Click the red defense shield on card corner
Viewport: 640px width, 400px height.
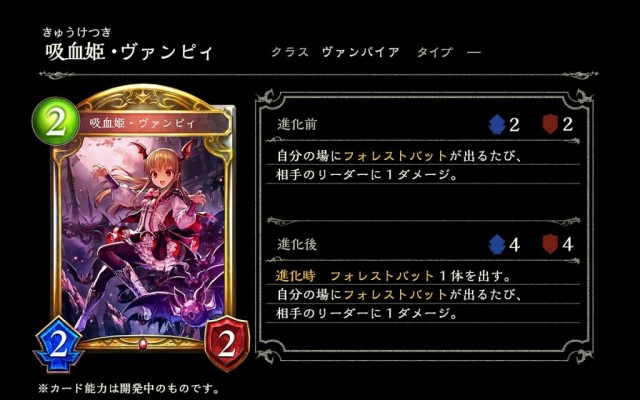[227, 344]
